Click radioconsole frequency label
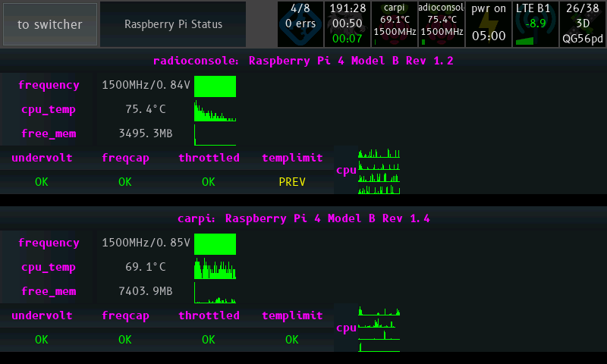The width and height of the screenshot is (607, 364). pyautogui.click(x=49, y=85)
